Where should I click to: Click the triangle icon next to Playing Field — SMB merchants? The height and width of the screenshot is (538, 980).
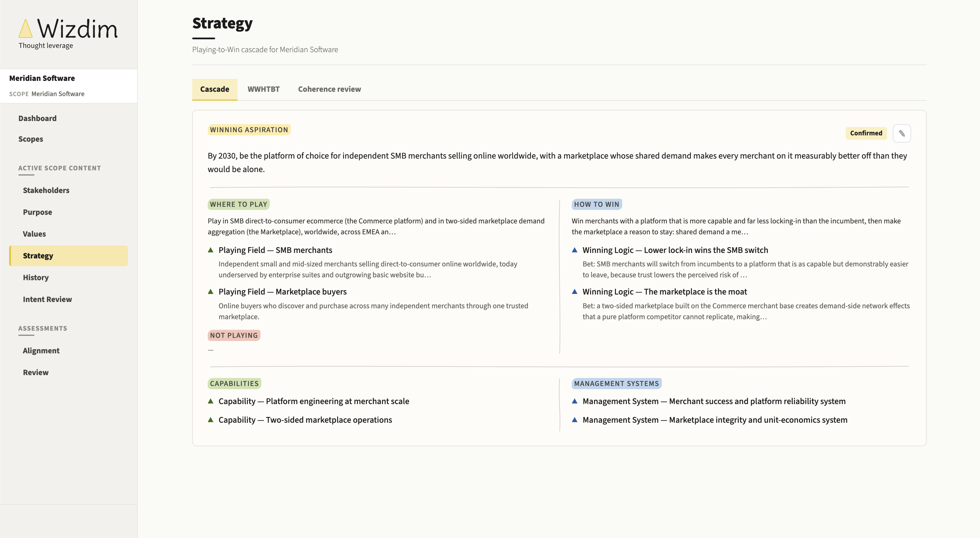[x=210, y=250]
